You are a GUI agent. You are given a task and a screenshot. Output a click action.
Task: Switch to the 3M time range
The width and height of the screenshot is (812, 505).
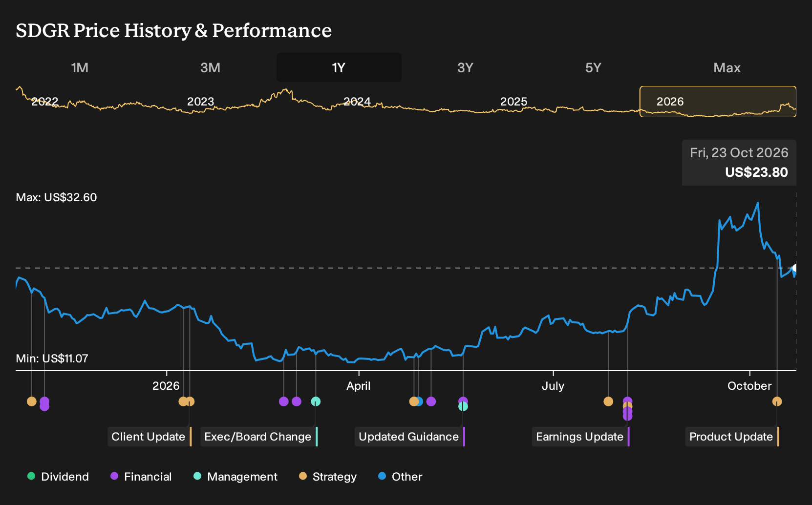coord(210,67)
